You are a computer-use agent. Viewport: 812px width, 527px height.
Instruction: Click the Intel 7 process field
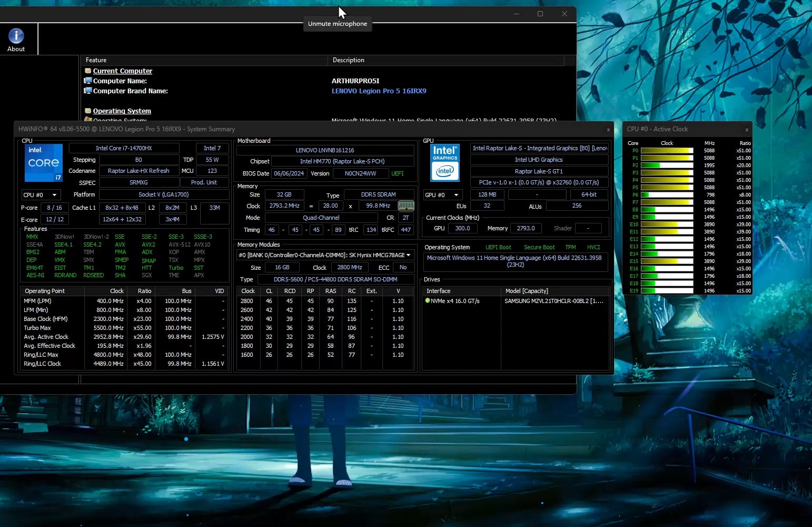tap(212, 148)
